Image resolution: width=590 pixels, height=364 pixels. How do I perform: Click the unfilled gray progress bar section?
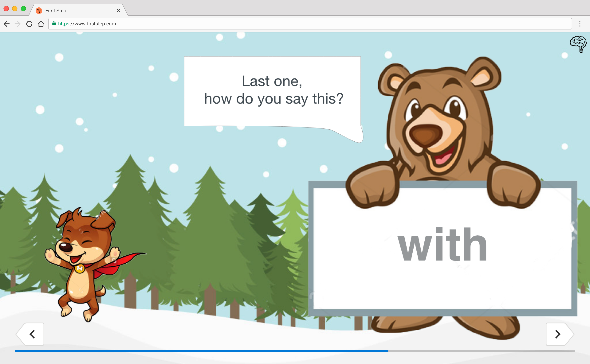481,351
